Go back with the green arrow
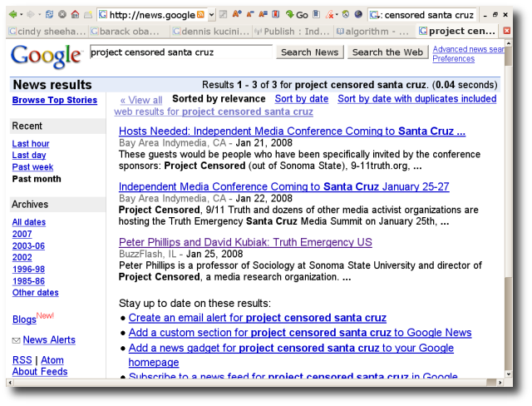 (x=13, y=15)
